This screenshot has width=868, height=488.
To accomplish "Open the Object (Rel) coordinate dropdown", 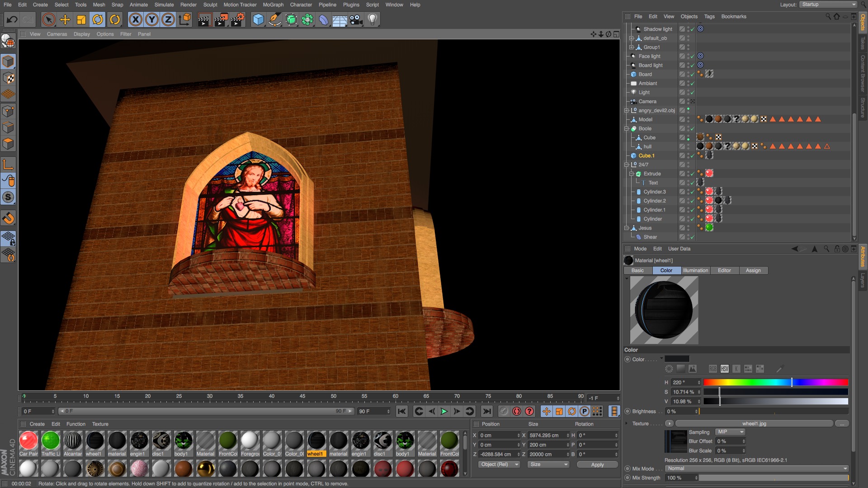I will click(500, 465).
